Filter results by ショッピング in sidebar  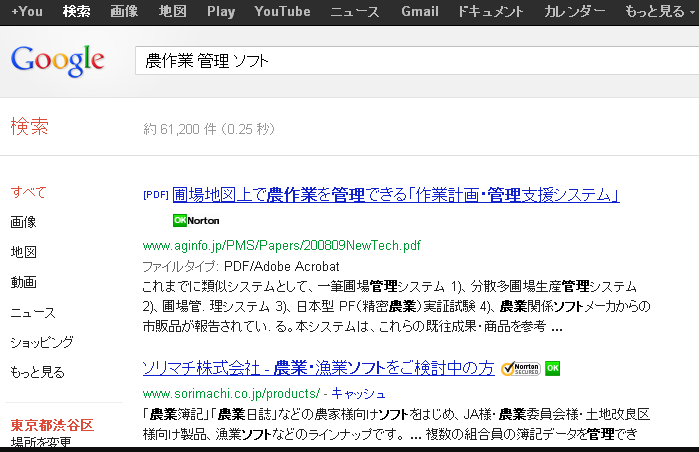pos(42,342)
